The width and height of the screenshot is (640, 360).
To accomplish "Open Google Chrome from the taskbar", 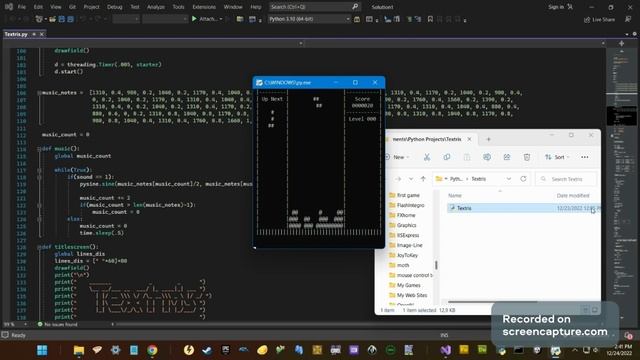I will coord(152,350).
